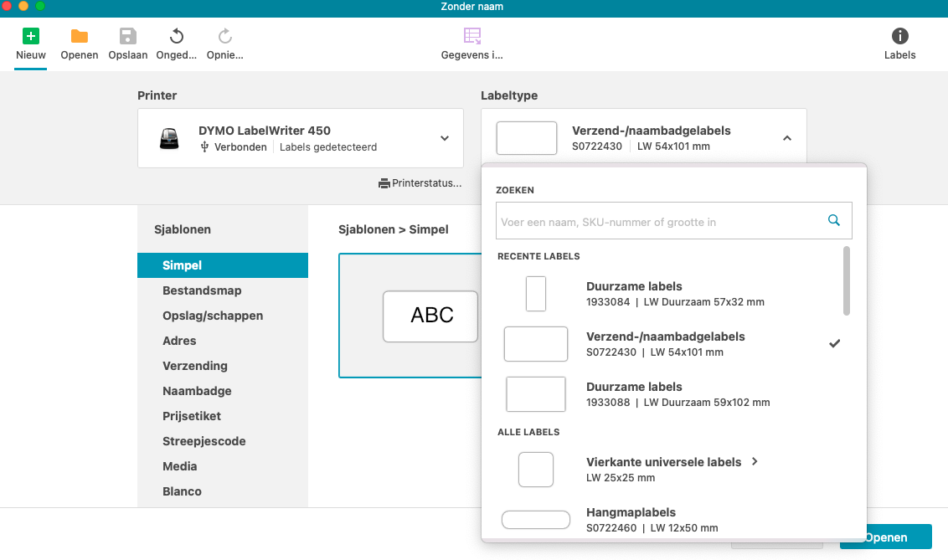Collapse the Labeltype dropdown chevron
Viewport: 948px width, 560px height.
click(786, 138)
